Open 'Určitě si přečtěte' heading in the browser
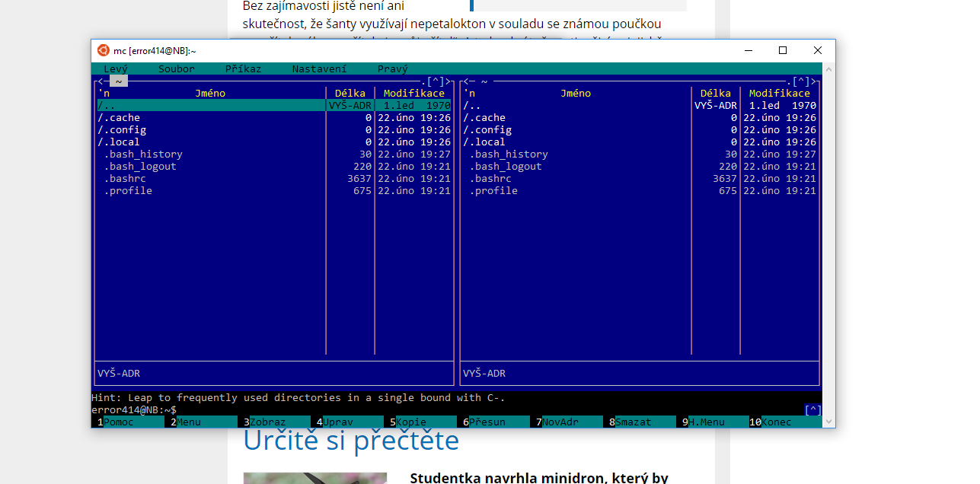 (x=351, y=441)
